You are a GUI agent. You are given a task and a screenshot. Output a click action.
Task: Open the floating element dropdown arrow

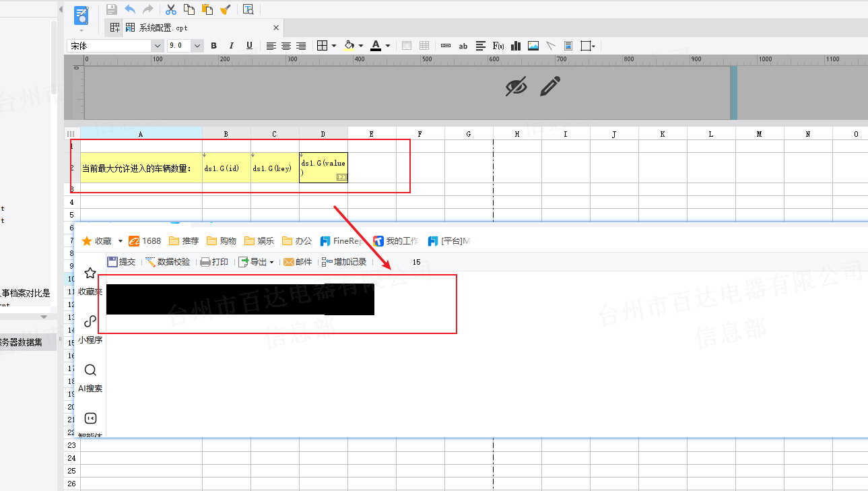[x=593, y=46]
